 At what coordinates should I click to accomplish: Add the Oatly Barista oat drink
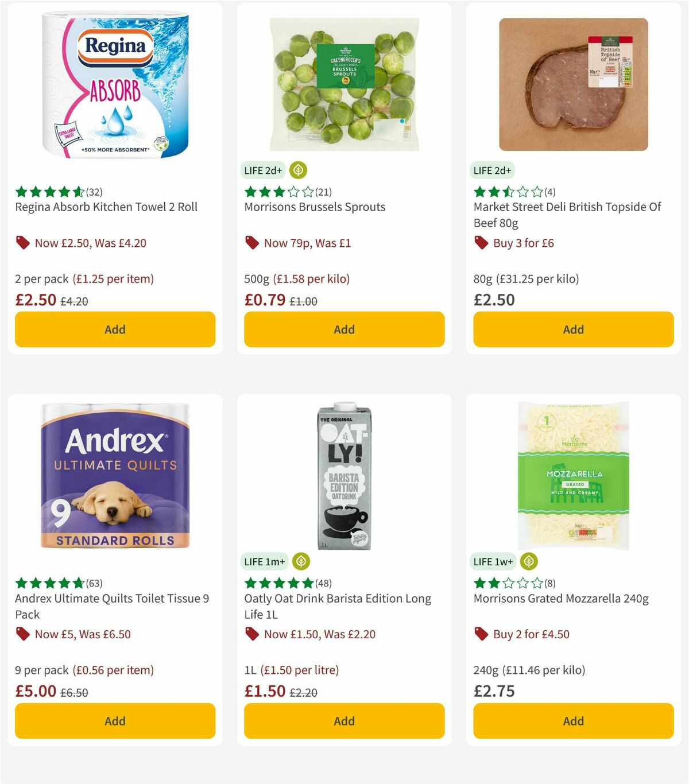[x=343, y=720]
